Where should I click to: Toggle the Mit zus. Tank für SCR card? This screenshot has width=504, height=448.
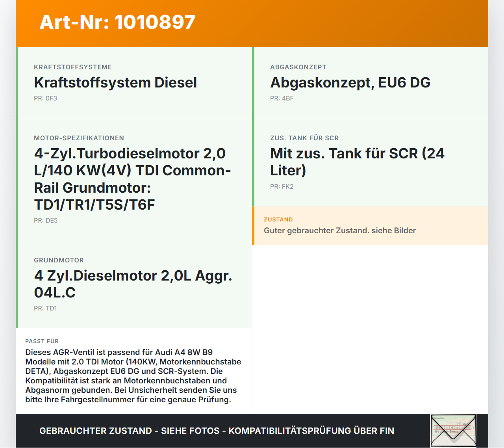tap(370, 162)
